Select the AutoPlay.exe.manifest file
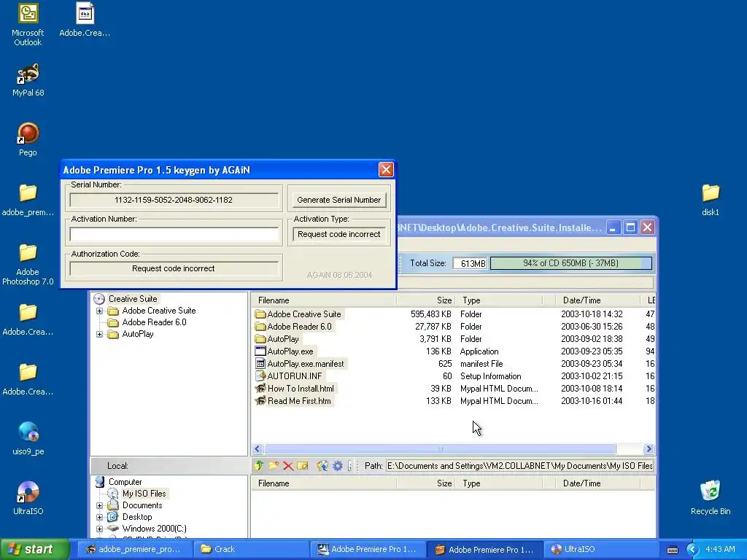 pyautogui.click(x=306, y=364)
